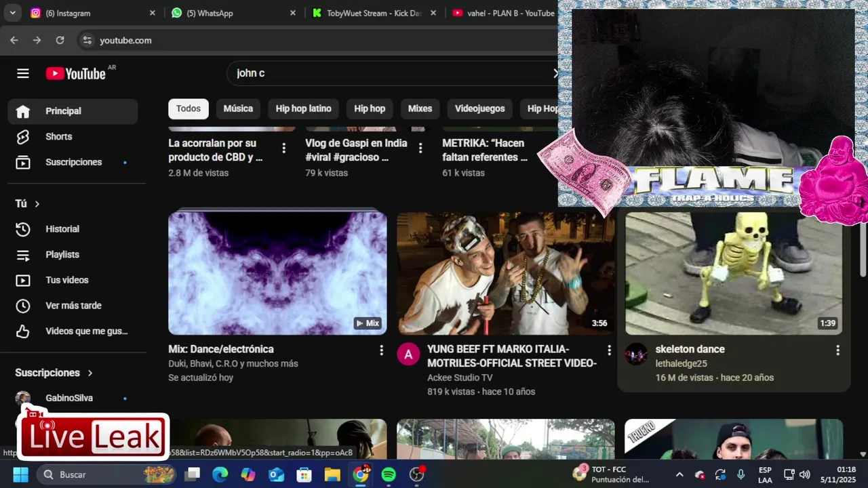
Task: Open File Explorer from the taskbar
Action: [x=332, y=474]
